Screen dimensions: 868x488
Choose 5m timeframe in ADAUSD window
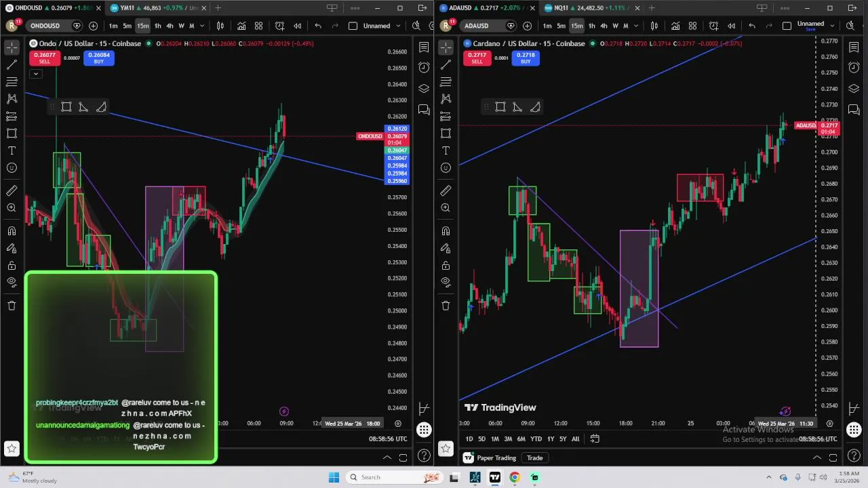point(561,26)
